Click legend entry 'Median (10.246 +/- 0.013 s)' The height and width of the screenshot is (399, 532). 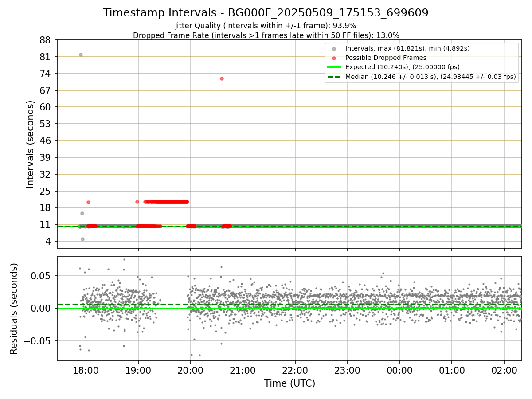click(x=430, y=77)
